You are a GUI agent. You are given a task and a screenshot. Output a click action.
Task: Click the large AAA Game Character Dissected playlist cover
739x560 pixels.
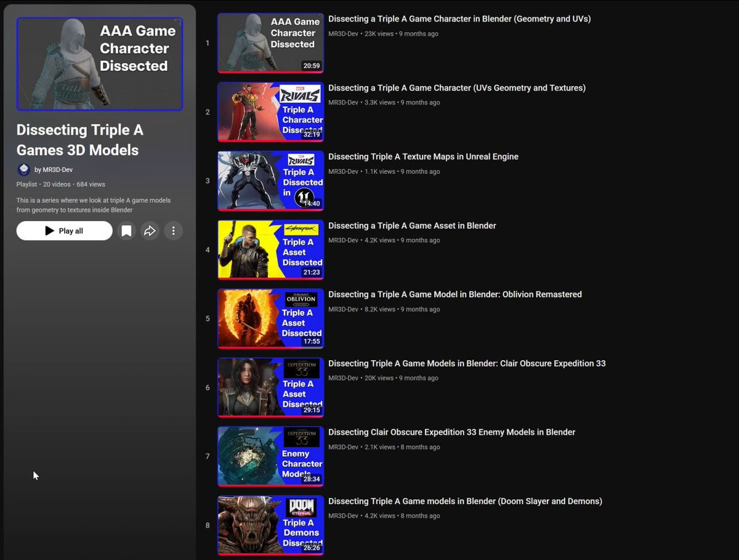point(100,64)
